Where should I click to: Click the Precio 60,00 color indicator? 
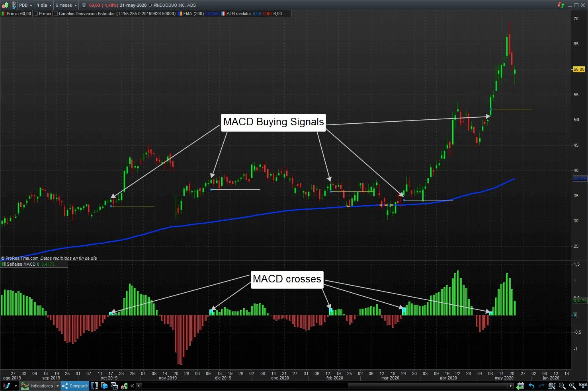pyautogui.click(x=4, y=14)
